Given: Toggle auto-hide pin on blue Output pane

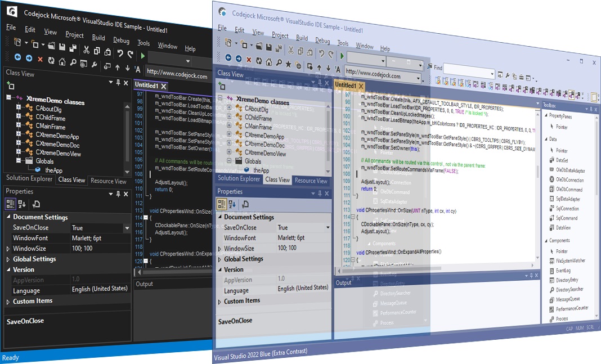Looking at the screenshot, I should pos(531,275).
